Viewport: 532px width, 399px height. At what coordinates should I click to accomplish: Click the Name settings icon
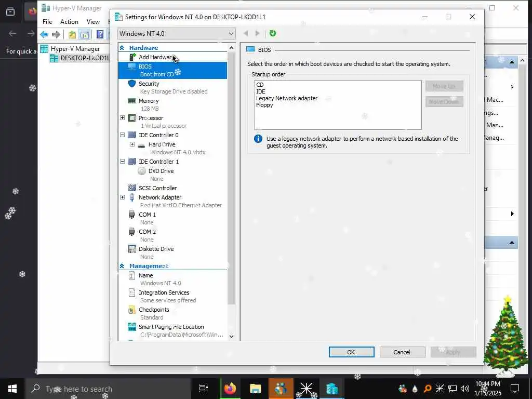point(131,275)
